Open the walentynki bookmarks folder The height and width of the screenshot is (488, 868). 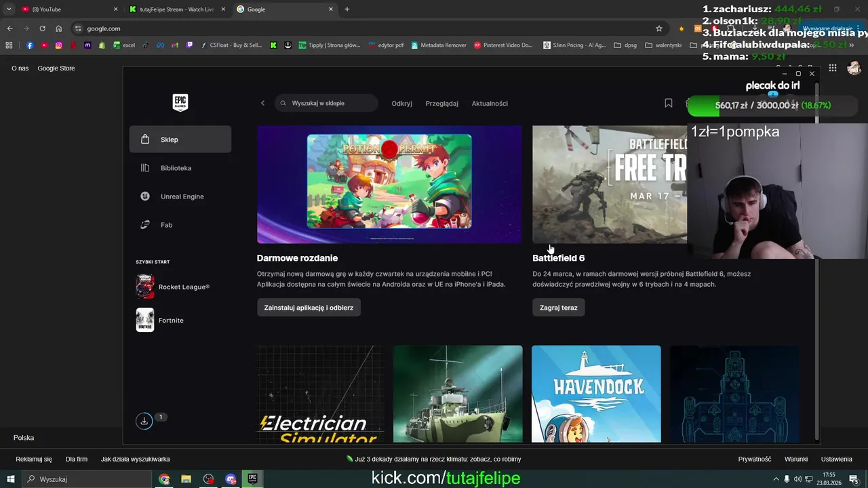point(663,45)
